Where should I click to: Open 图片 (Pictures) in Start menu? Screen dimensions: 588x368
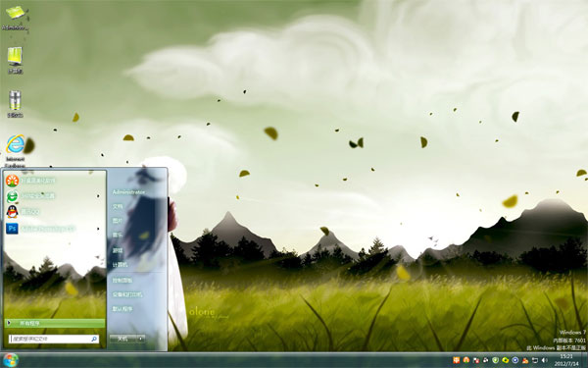point(118,221)
